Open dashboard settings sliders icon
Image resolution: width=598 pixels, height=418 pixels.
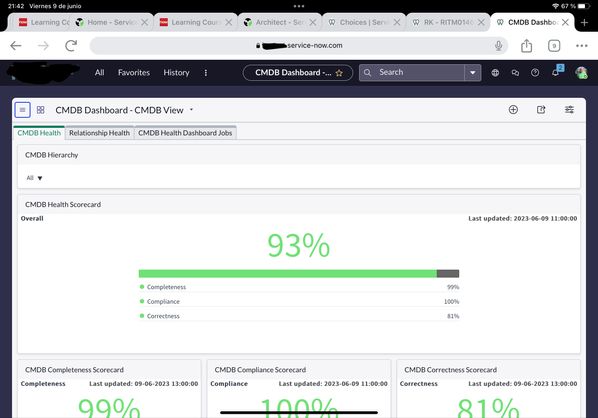pos(569,110)
